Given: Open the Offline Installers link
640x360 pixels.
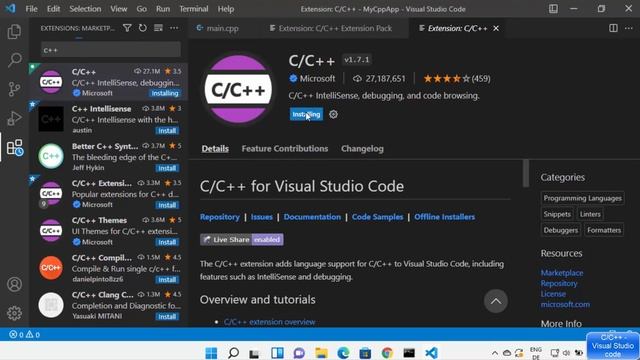Looking at the screenshot, I should point(444,217).
